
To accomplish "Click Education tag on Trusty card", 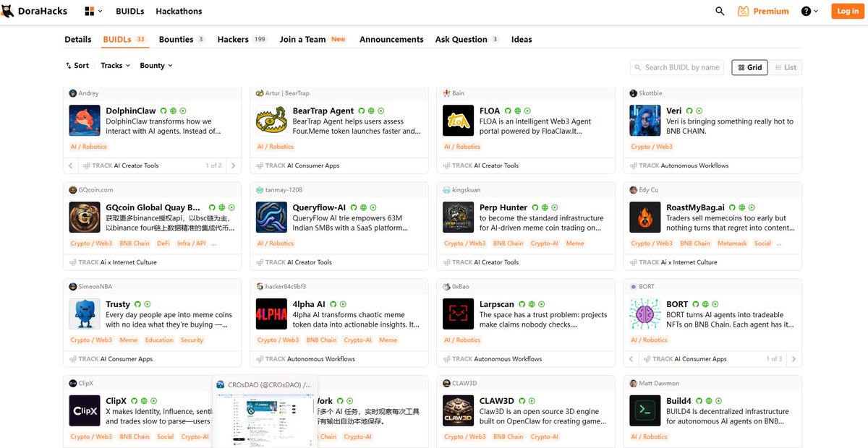I will click(159, 340).
